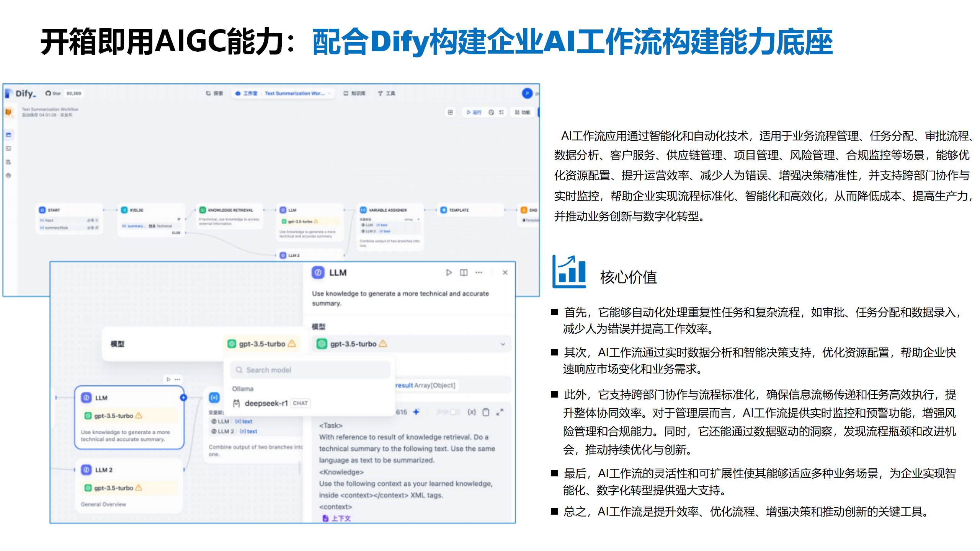Close the LLM settings panel
The image size is (980, 551).
(505, 272)
